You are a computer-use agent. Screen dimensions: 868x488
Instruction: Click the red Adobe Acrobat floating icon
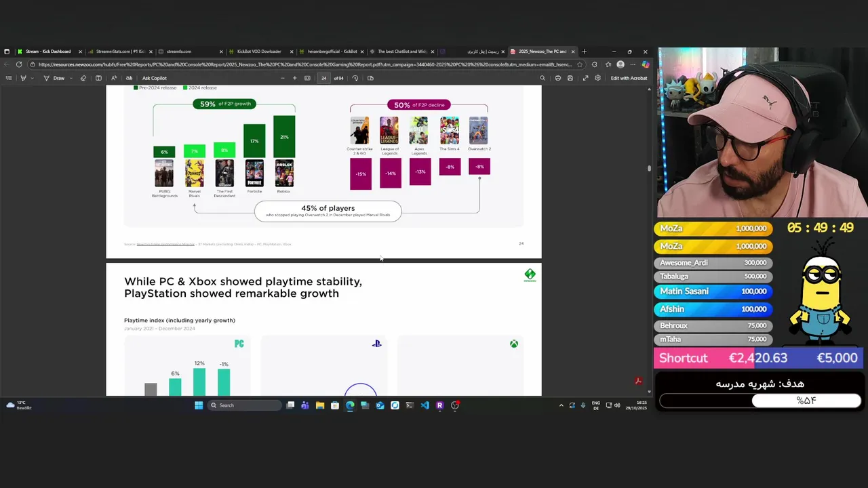(x=638, y=381)
